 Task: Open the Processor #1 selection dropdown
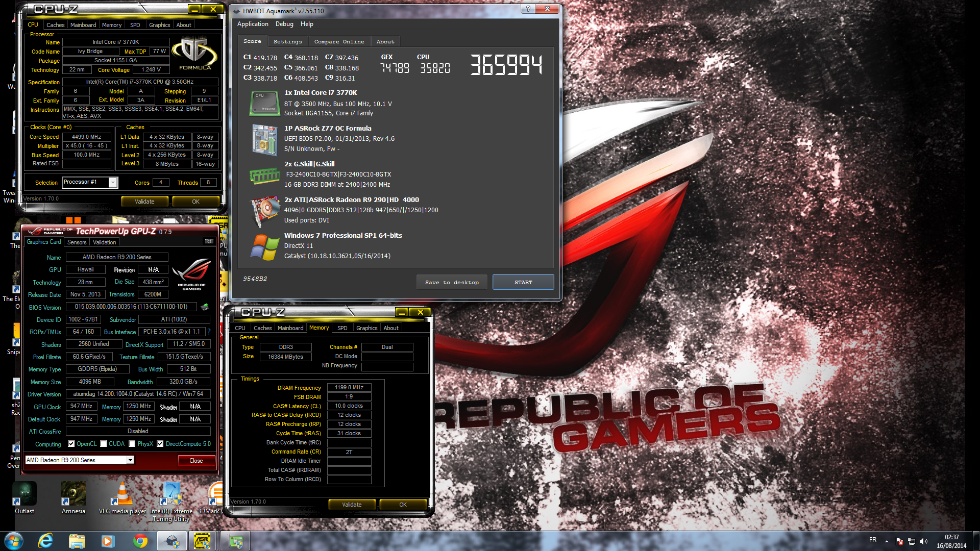click(113, 183)
